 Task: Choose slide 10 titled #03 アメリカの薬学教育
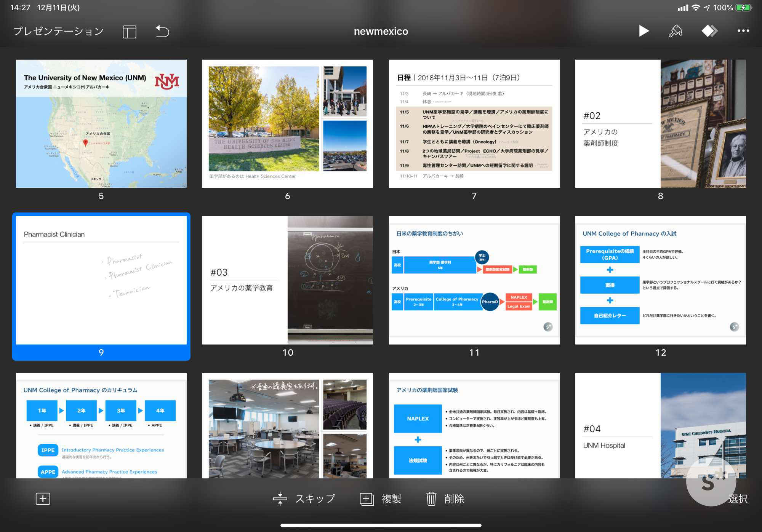click(x=287, y=280)
